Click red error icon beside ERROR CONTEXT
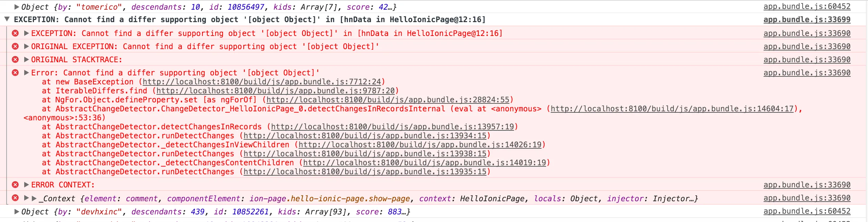868x222 pixels. tap(15, 185)
